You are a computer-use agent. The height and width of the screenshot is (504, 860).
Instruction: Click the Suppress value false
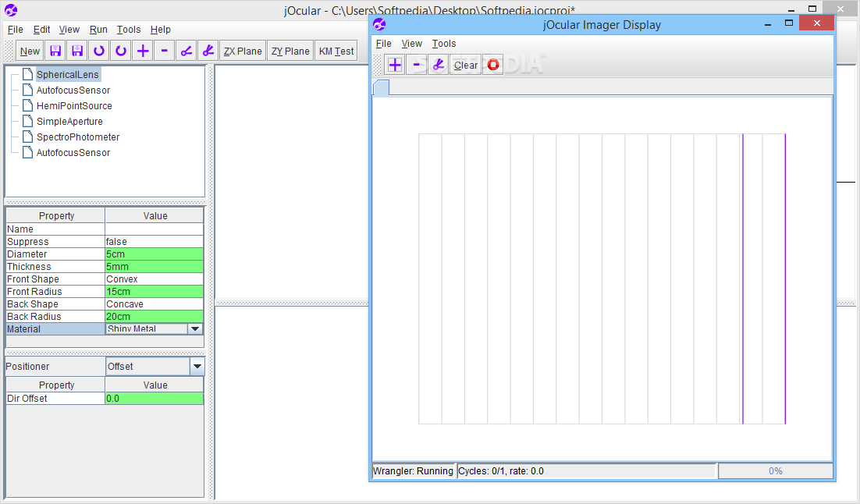click(x=154, y=242)
